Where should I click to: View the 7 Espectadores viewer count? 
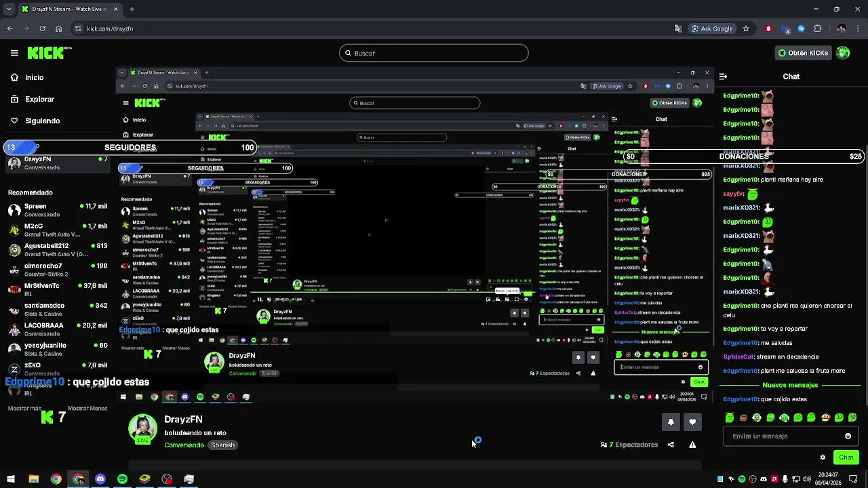pos(629,445)
